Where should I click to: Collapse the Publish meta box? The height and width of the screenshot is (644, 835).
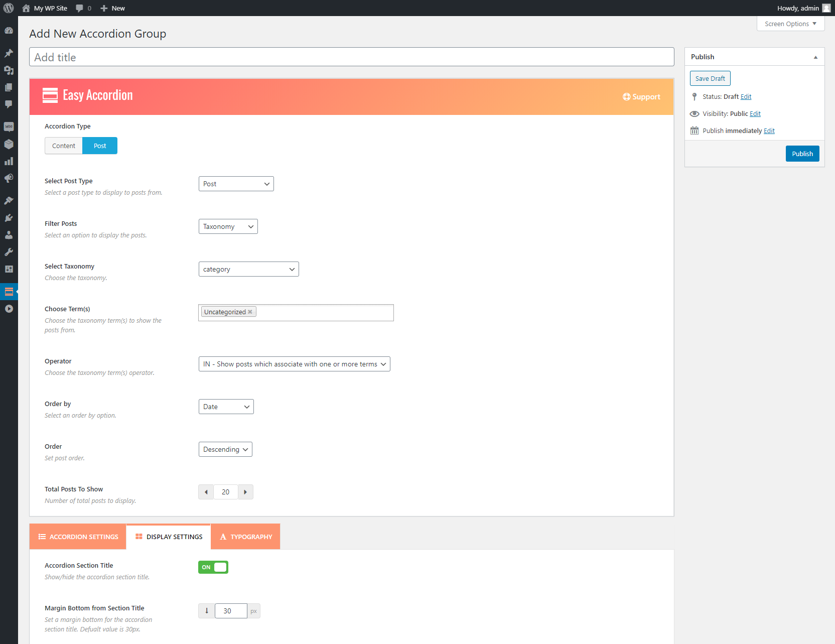coord(815,57)
